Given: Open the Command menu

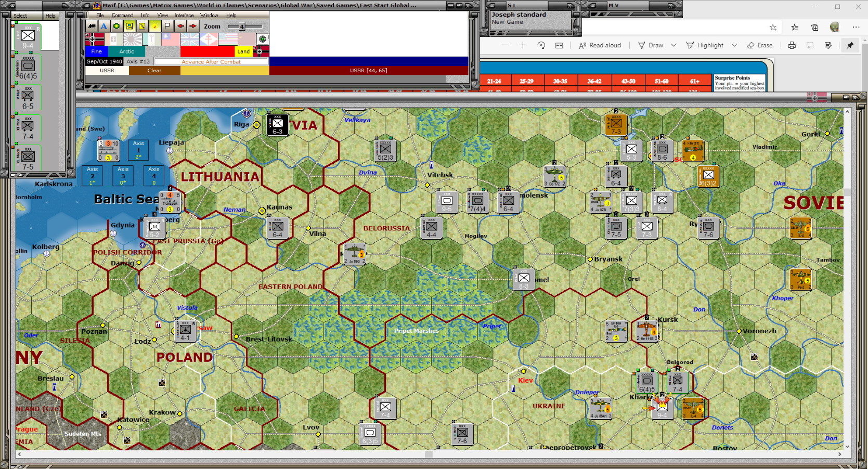Looking at the screenshot, I should pos(122,16).
